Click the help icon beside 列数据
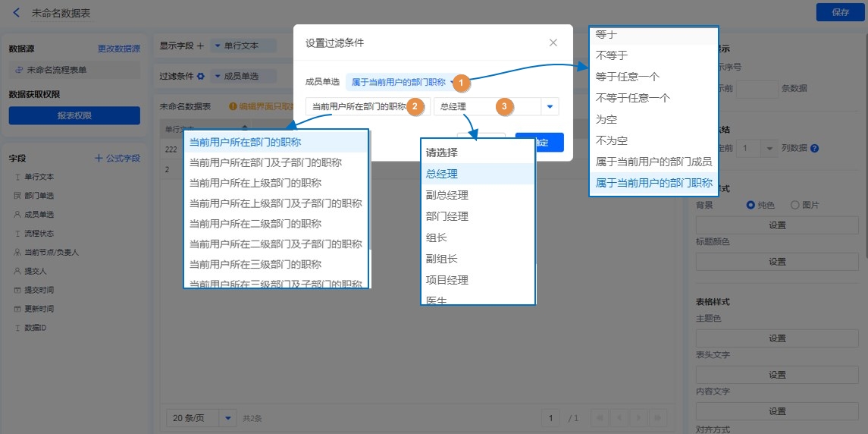 click(x=814, y=149)
